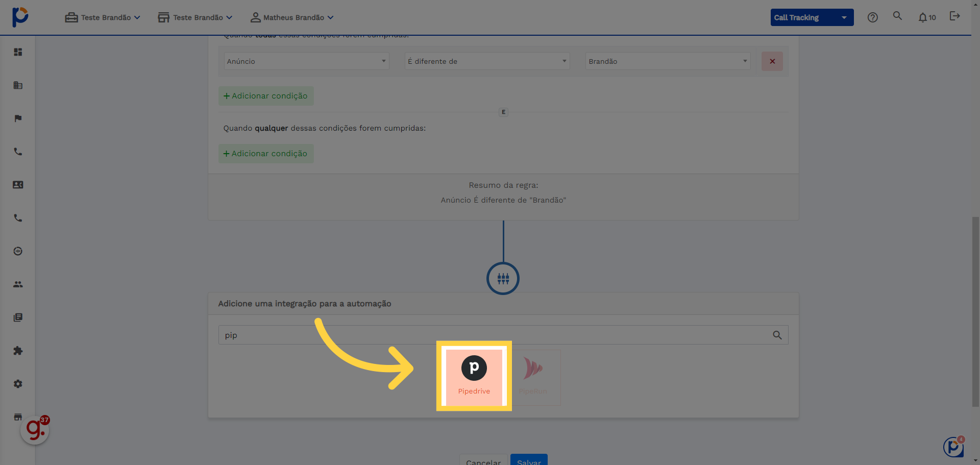Image resolution: width=980 pixels, height=465 pixels.
Task: Open the store sidebar icon at bottom
Action: coord(18,417)
